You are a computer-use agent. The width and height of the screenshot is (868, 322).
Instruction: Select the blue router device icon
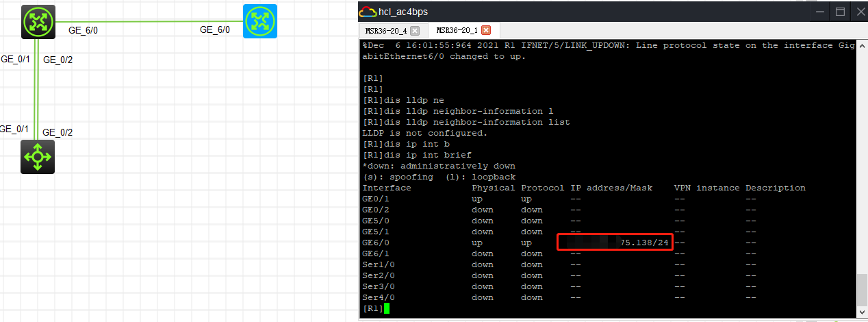point(261,21)
